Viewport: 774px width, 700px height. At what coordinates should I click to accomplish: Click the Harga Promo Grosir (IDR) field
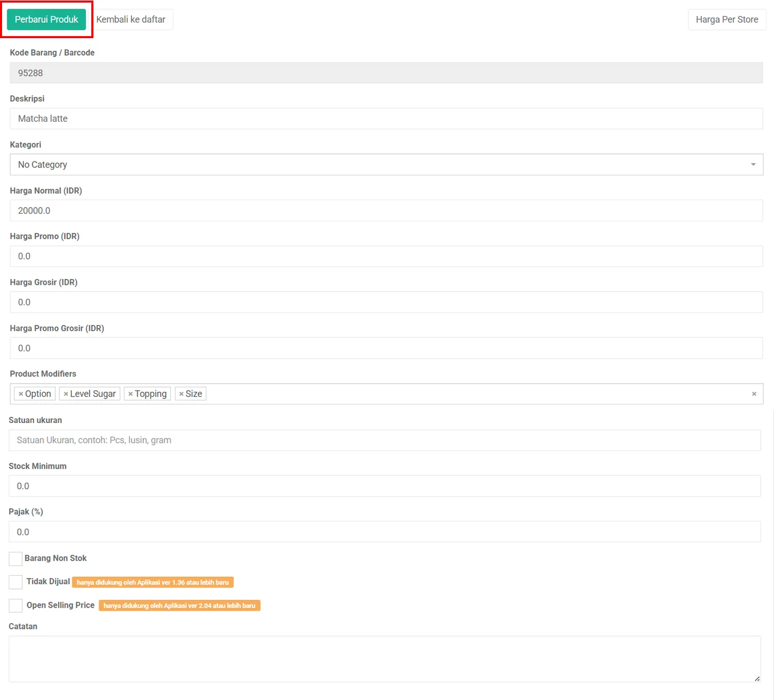pyautogui.click(x=386, y=348)
